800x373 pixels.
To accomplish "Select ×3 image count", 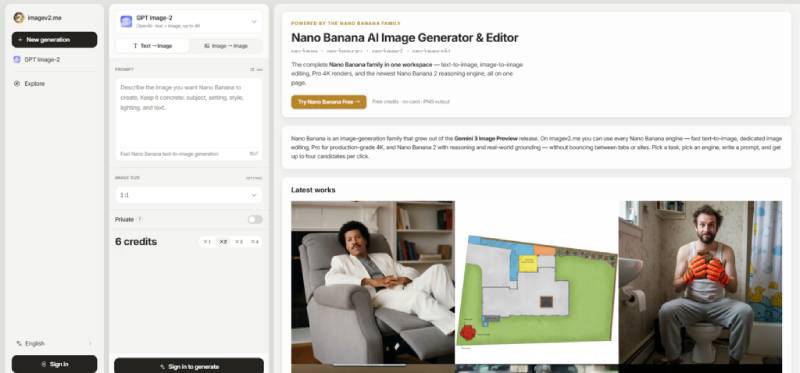I will [x=239, y=242].
